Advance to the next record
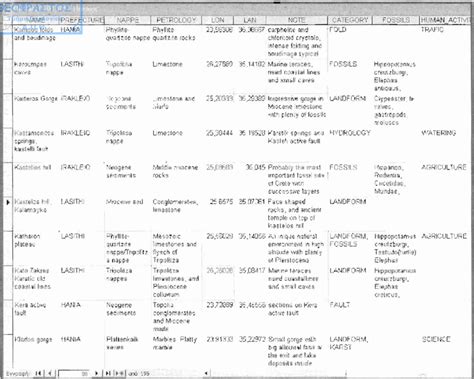 pos(96,374)
